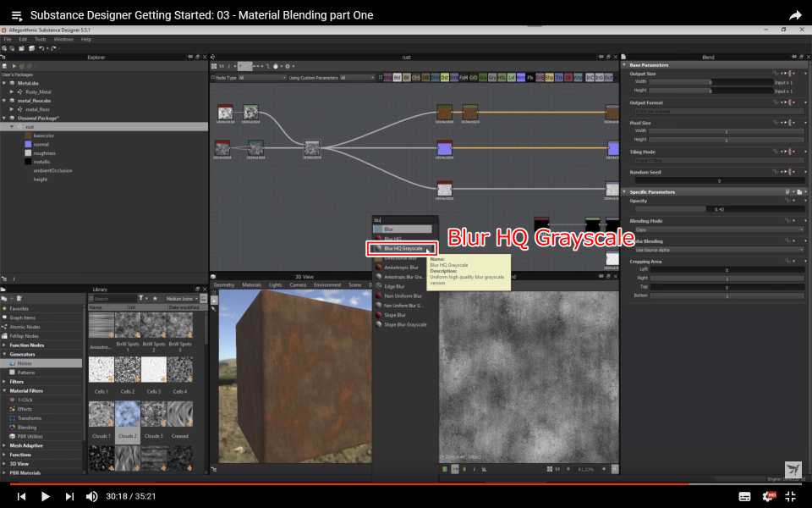Open YouTube HD settings gear
The image size is (812, 508).
(x=770, y=496)
